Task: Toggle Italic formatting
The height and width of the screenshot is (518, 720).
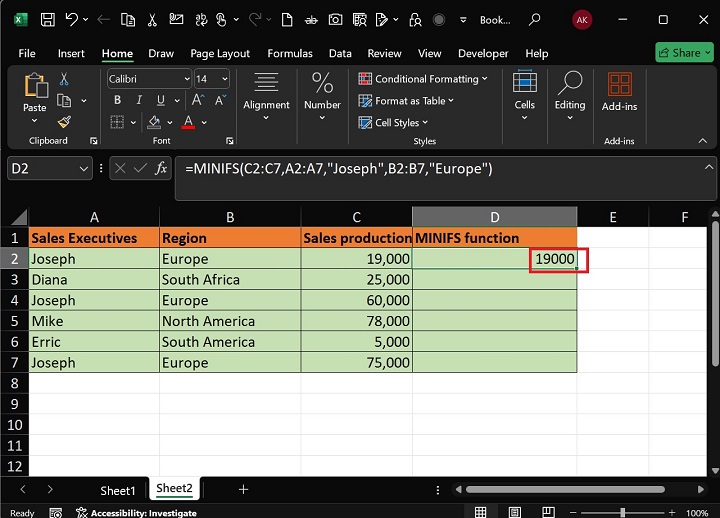Action: tap(136, 100)
